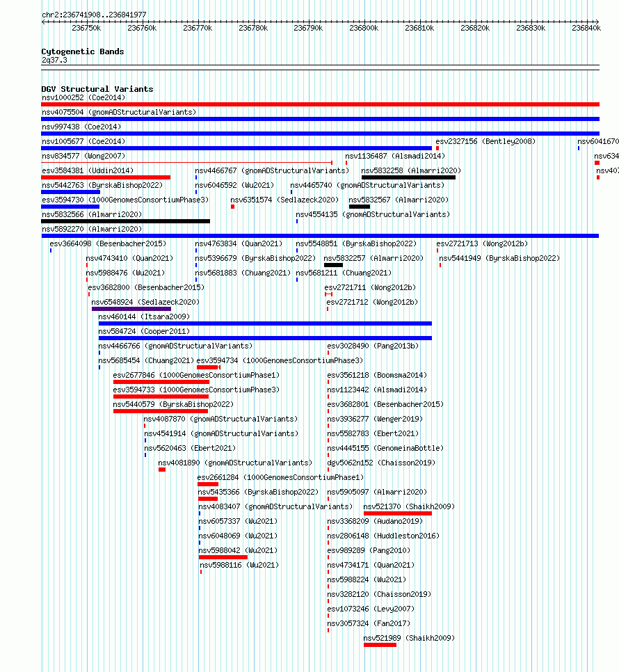
Task: Select the purple nsv6548924 variant bar
Action: tap(131, 309)
